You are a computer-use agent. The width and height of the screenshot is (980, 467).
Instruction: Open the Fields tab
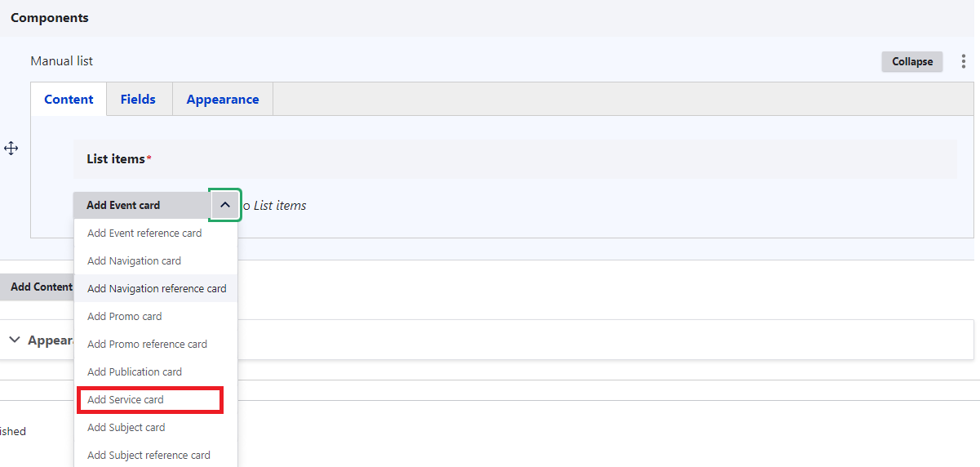click(138, 100)
